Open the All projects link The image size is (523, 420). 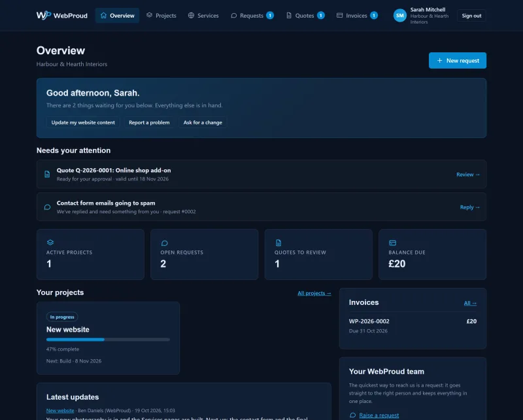[x=314, y=293]
